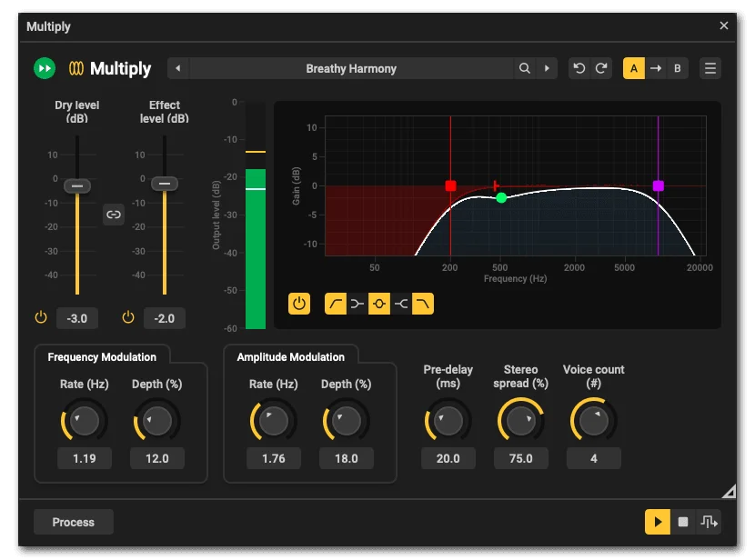Edit the Effect level value -2.0
This screenshot has width=755, height=560.
coord(165,318)
